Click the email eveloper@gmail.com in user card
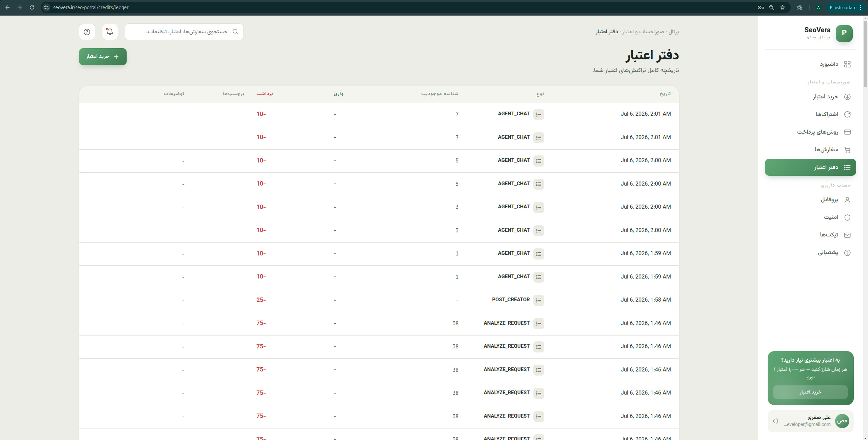Image resolution: width=868 pixels, height=440 pixels. (807, 424)
